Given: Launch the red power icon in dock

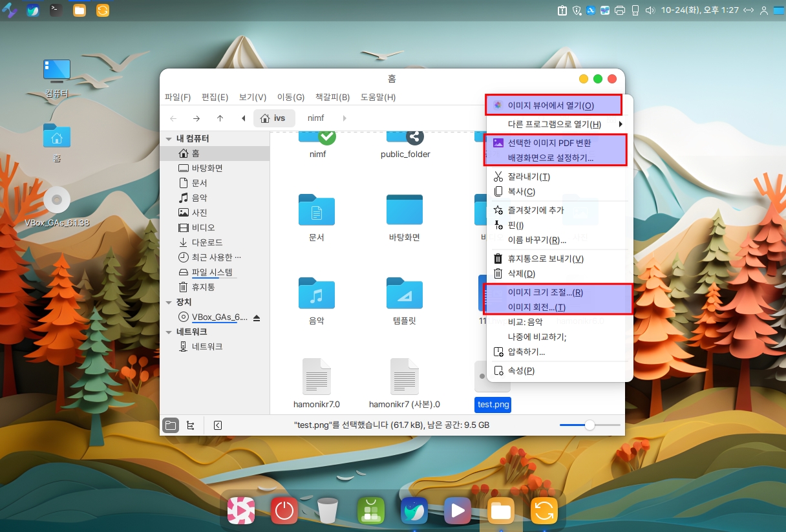Looking at the screenshot, I should coord(284,511).
